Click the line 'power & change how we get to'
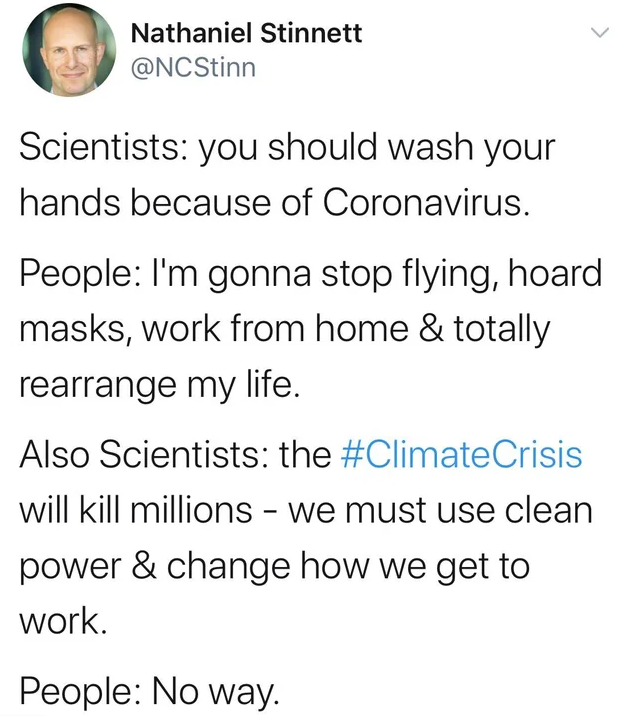 275,567
